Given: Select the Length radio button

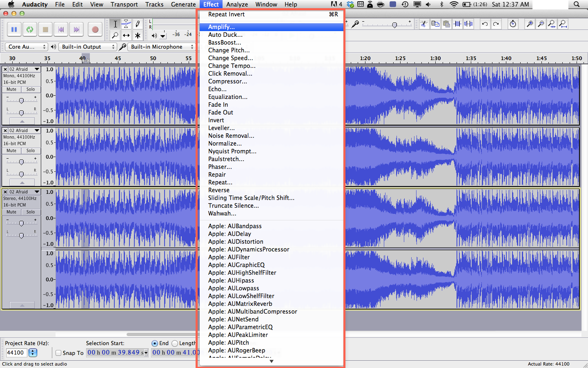Looking at the screenshot, I should point(175,343).
